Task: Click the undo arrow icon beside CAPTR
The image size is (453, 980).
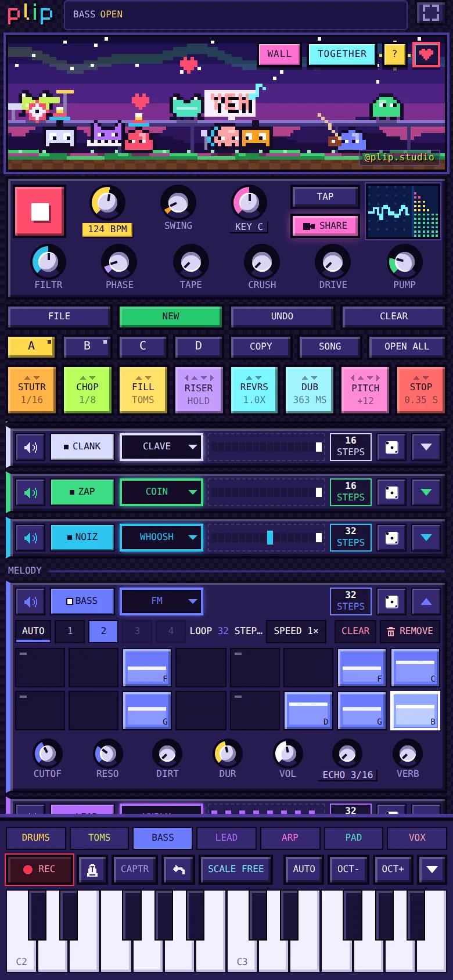Action: click(x=178, y=869)
